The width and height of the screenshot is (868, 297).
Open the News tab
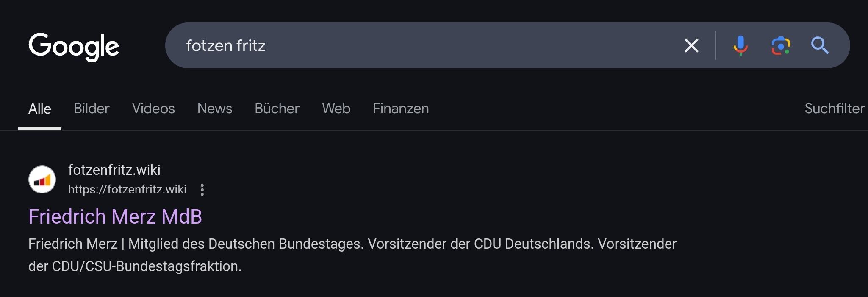215,109
